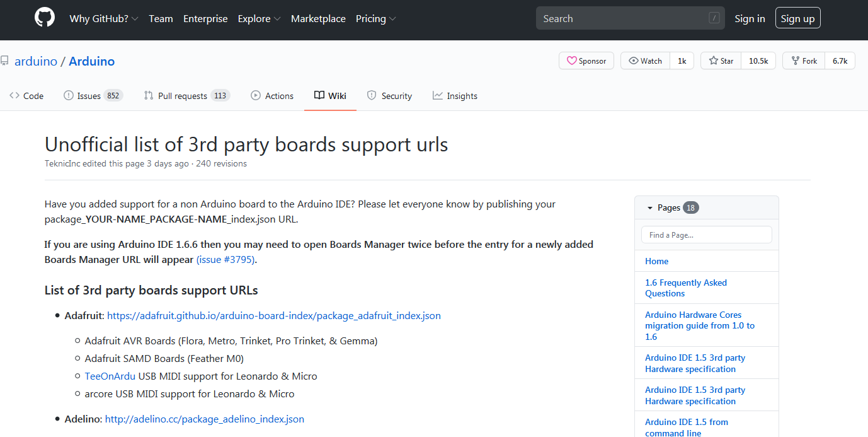Click the Sponsor heart button
The image size is (868, 437).
coord(586,61)
